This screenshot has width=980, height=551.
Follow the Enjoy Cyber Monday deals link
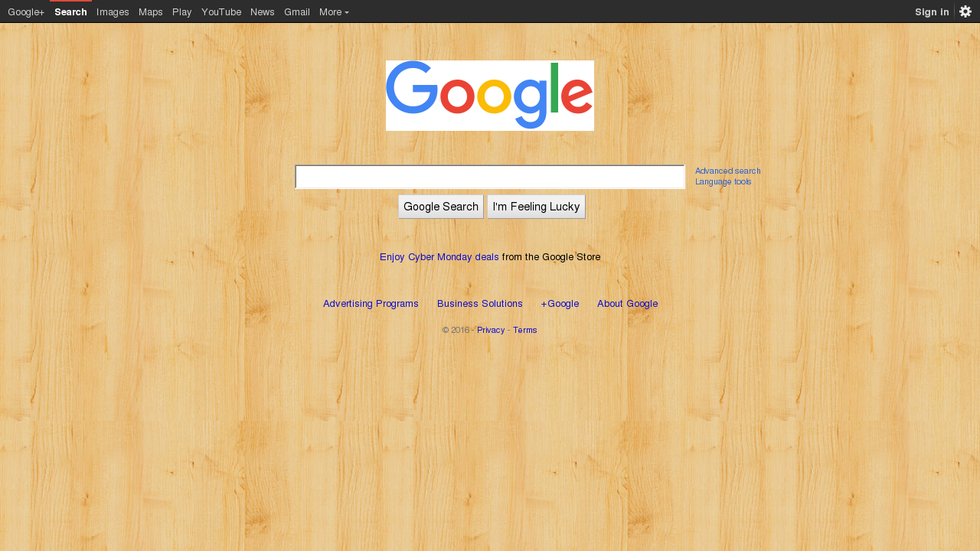[x=439, y=257]
